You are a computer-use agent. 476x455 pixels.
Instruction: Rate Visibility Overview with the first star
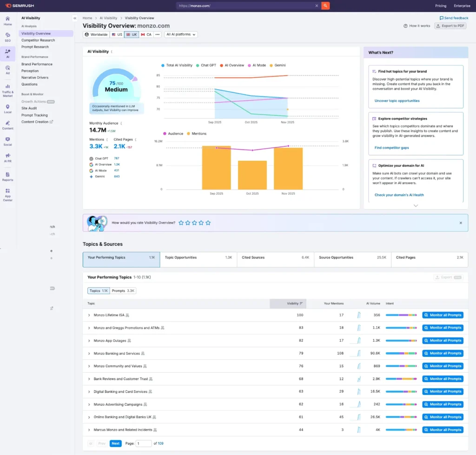pos(181,223)
